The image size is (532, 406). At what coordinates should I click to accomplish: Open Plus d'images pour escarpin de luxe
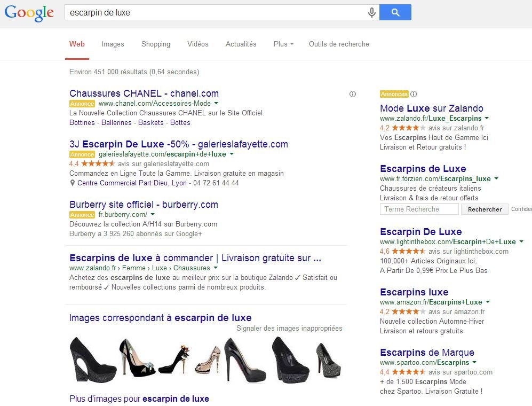[139, 399]
